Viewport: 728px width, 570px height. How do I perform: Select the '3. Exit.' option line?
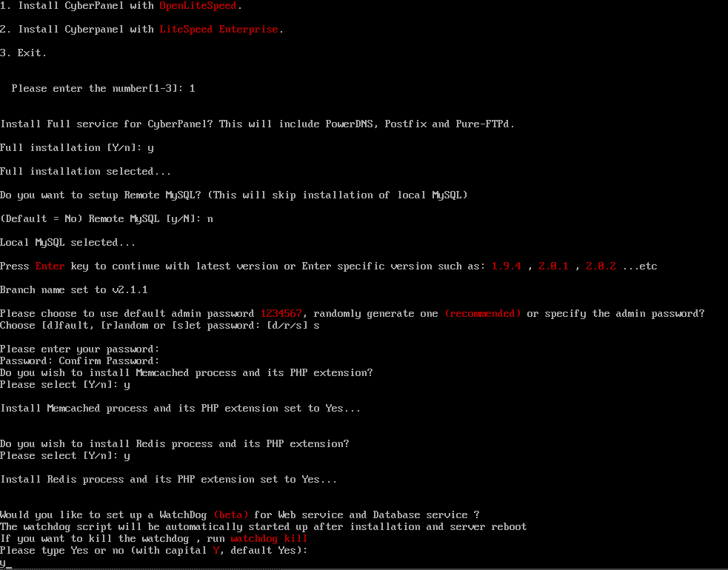tap(23, 53)
